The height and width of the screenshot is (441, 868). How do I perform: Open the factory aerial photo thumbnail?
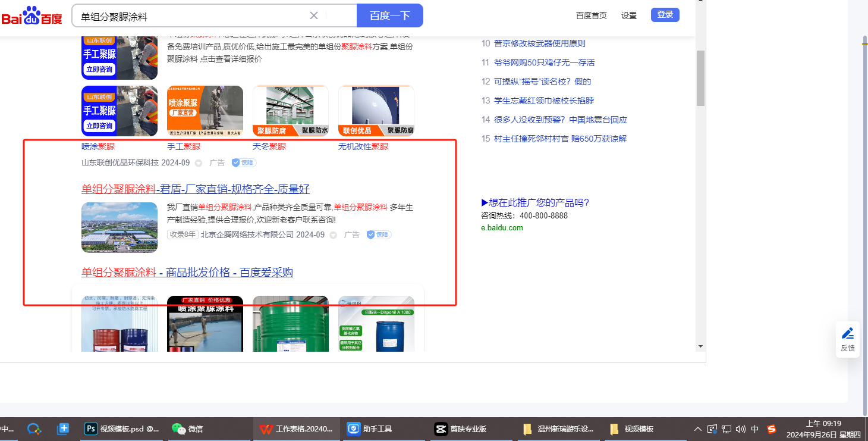click(119, 227)
